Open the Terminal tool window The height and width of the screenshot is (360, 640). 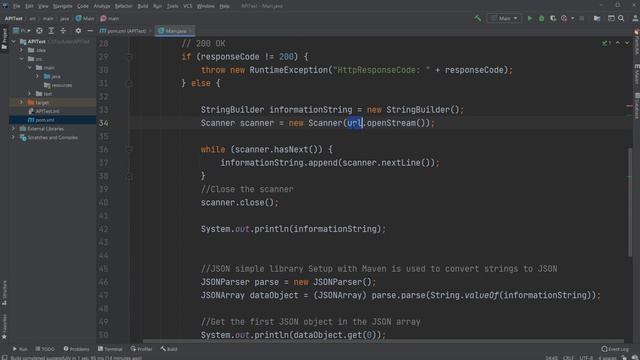[110, 349]
